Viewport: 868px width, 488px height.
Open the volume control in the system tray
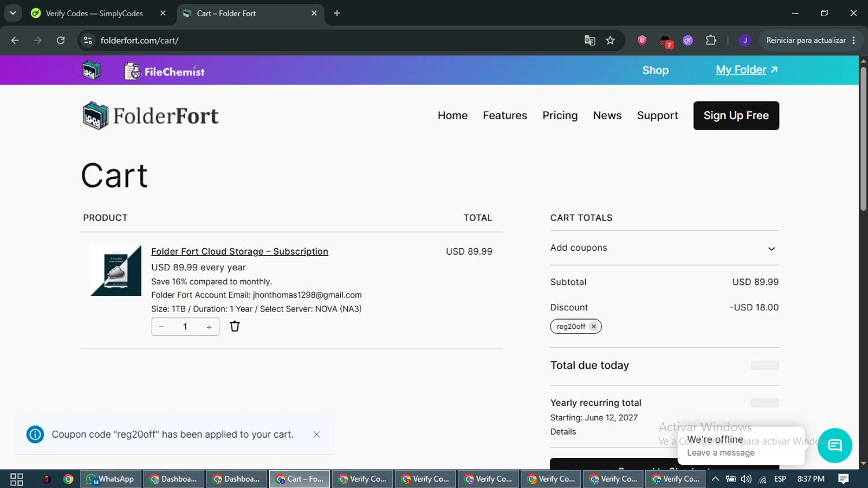(746, 479)
